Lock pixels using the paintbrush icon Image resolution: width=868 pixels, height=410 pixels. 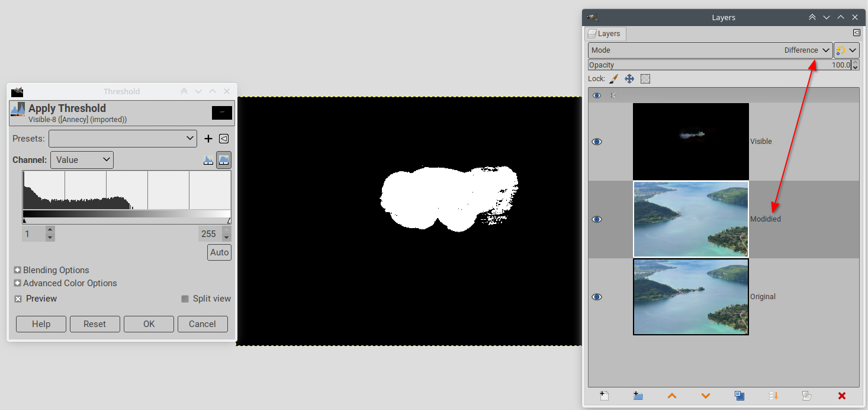point(613,79)
